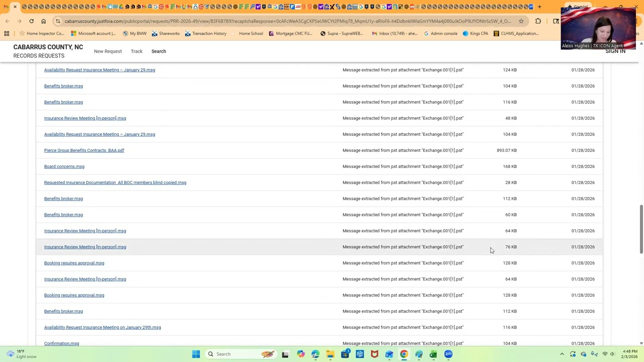This screenshot has height=362, width=644.
Task: Switch to Google Chrome on the taskbar
Action: tap(404, 354)
